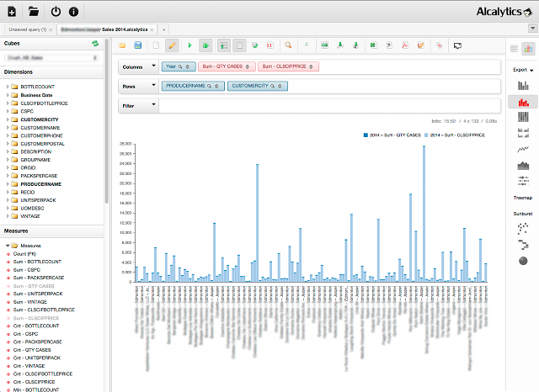Choose the Treemap chart option
This screenshot has width=539, height=392.
tap(522, 196)
